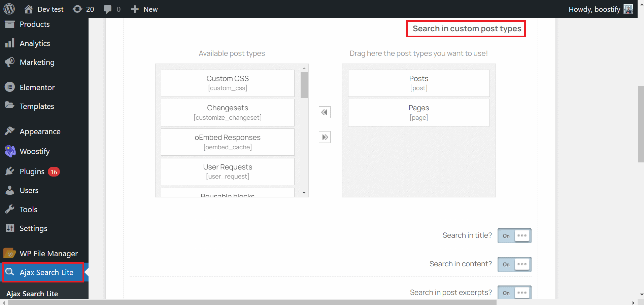Click the New content link

(150, 9)
